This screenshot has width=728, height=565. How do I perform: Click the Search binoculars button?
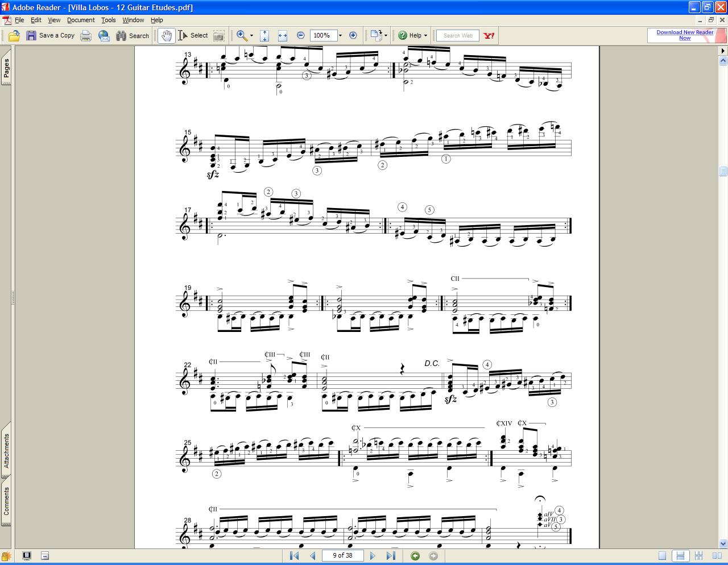point(133,35)
